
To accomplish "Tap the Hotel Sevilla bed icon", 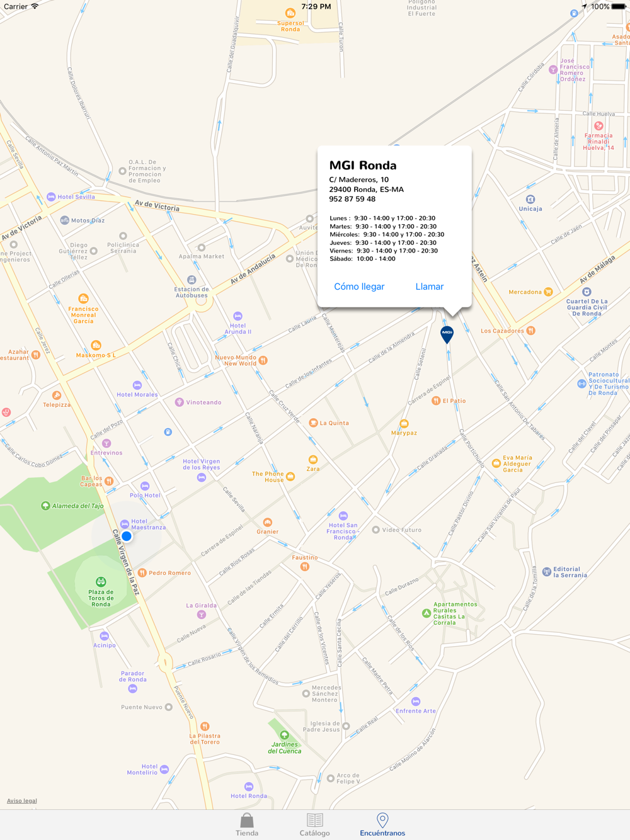I will coord(51,197).
